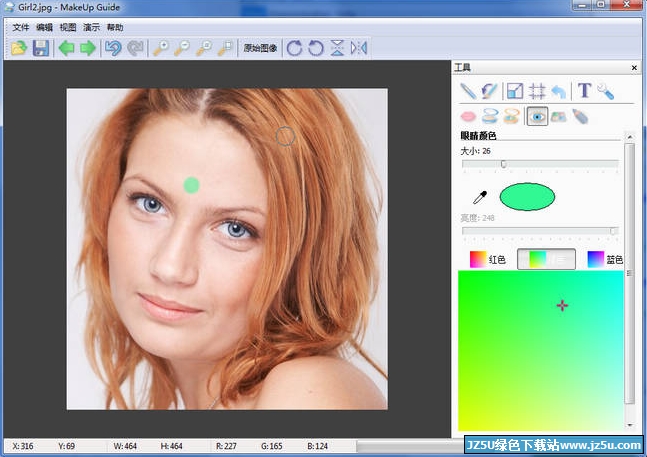The height and width of the screenshot is (457, 647).
Task: Flip the image horizontally
Action: [x=360, y=48]
